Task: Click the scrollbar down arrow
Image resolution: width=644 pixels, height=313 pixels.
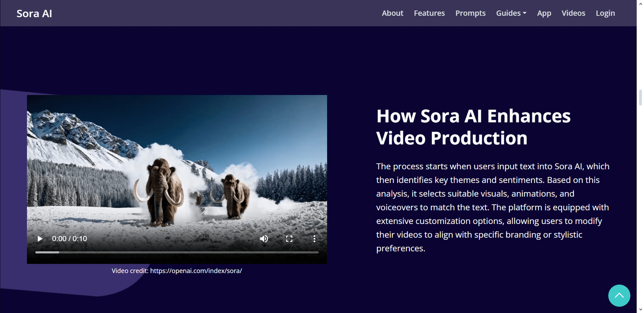Action: (x=640, y=309)
